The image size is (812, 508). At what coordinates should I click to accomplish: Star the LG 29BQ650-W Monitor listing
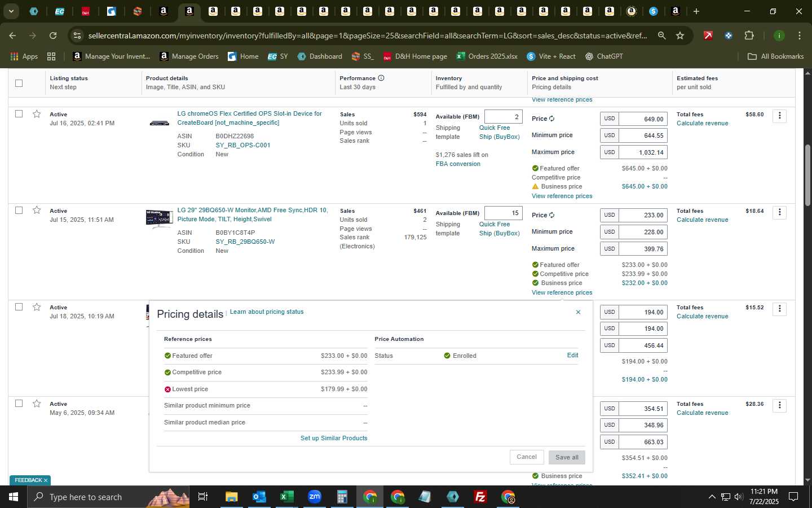(37, 211)
